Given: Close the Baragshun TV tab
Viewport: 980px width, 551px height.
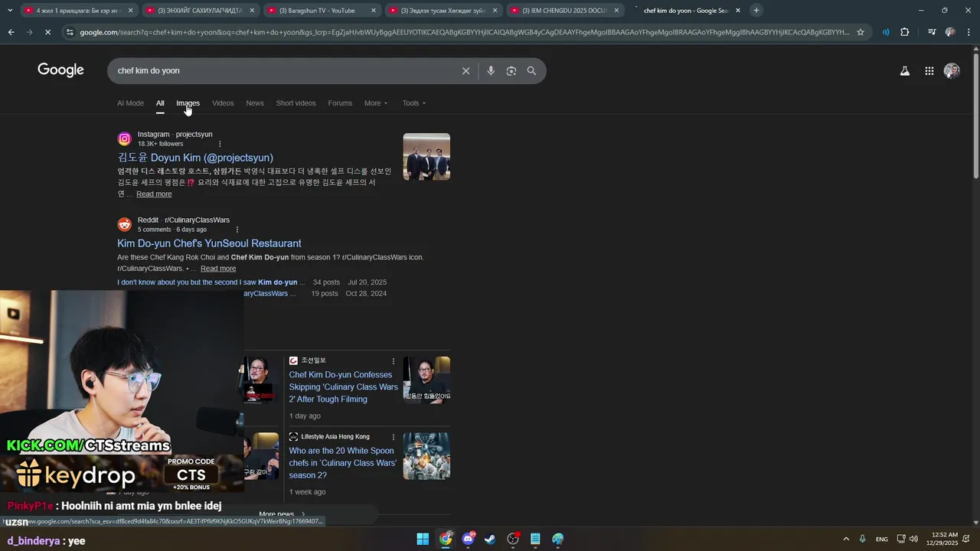Looking at the screenshot, I should (x=374, y=11).
